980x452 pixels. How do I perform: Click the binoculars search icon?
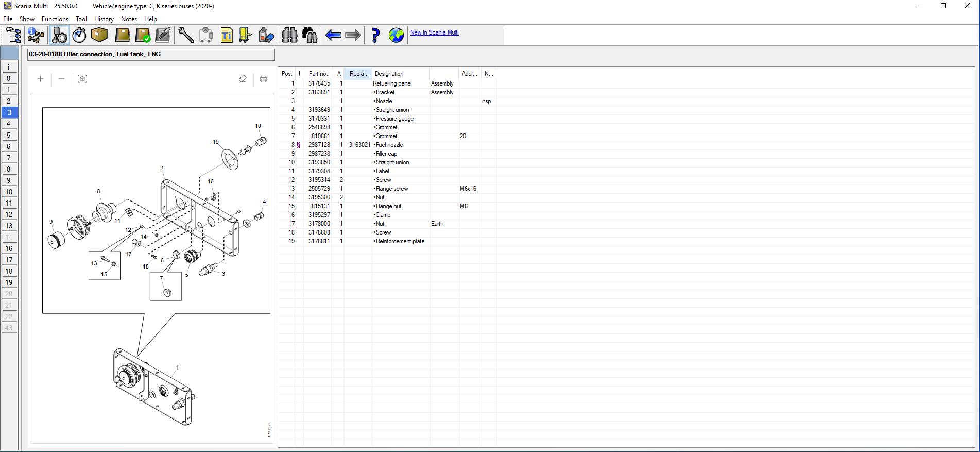pyautogui.click(x=289, y=35)
